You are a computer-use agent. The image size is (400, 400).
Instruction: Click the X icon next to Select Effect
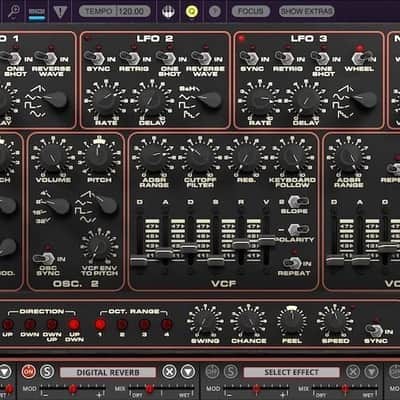pyautogui.click(x=353, y=371)
